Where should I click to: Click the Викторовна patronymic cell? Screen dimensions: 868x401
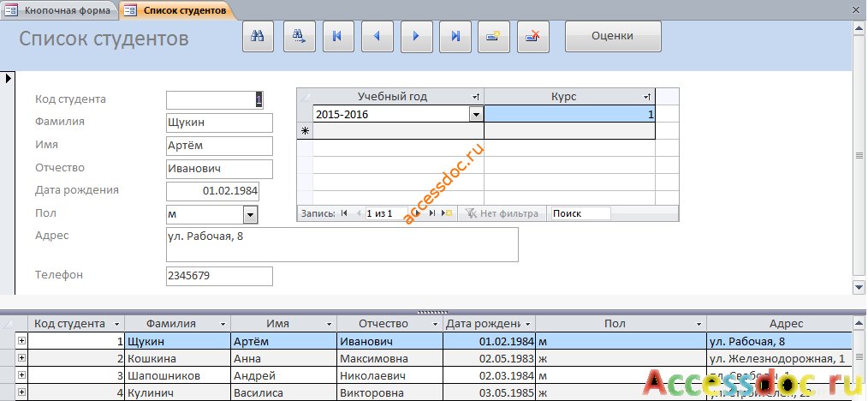390,392
